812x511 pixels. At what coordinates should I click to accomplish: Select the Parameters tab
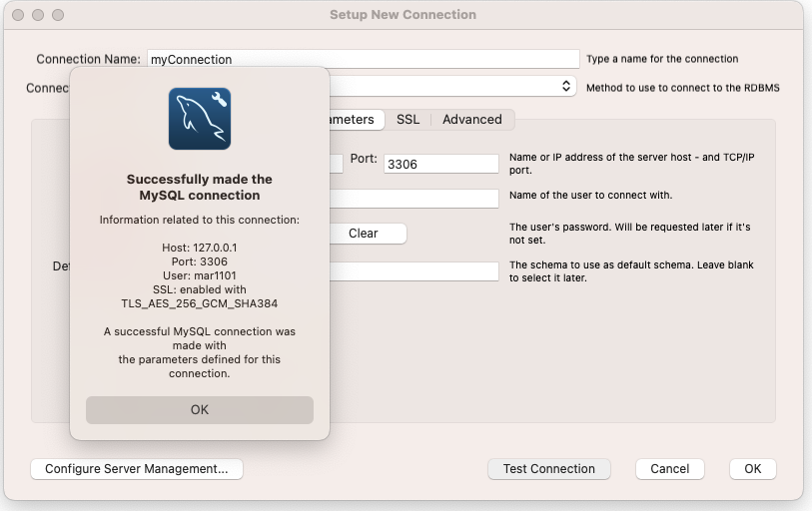pos(357,120)
